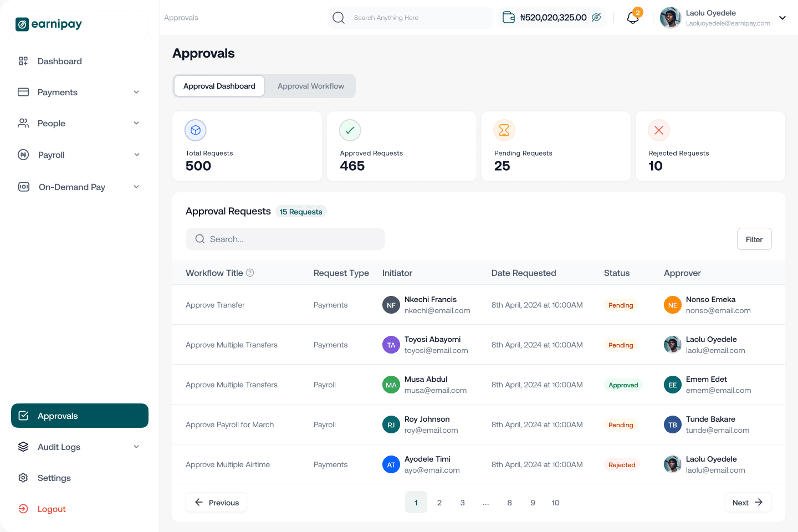Click the wallet icon beside balance
The height and width of the screenshot is (532, 798).
point(509,17)
